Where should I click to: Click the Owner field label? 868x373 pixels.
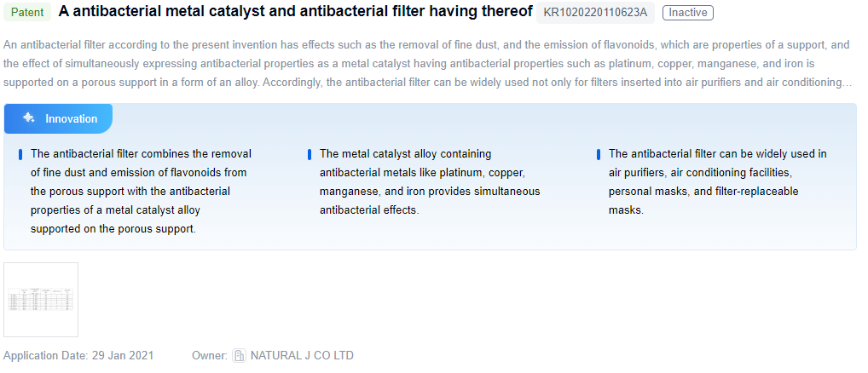tap(210, 355)
